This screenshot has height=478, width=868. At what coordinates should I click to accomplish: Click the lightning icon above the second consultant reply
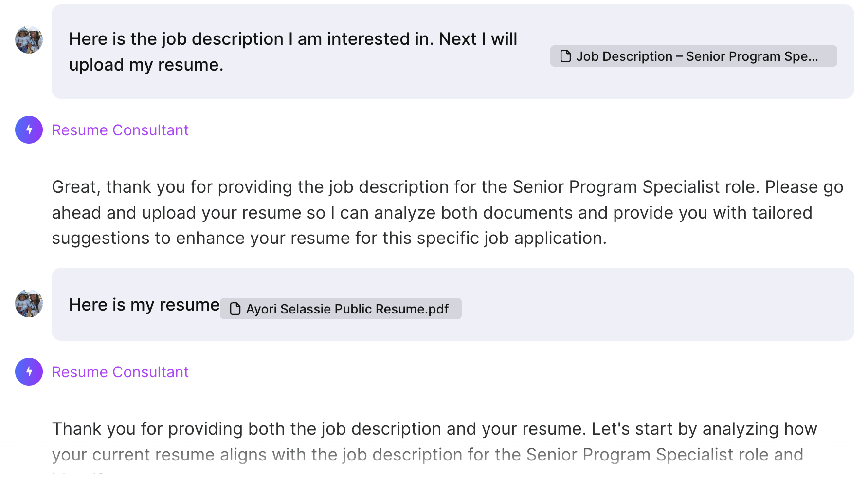coord(29,371)
